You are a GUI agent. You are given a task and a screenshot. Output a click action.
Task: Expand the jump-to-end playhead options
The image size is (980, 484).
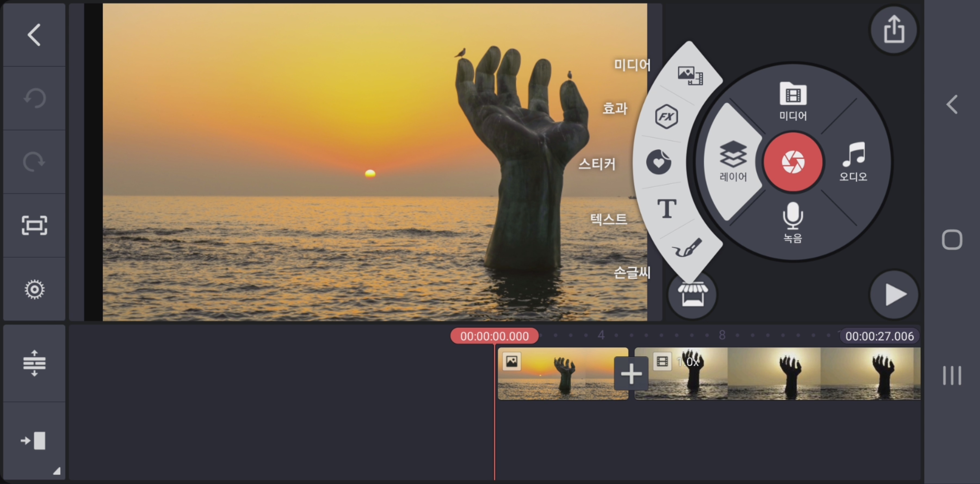click(x=35, y=441)
